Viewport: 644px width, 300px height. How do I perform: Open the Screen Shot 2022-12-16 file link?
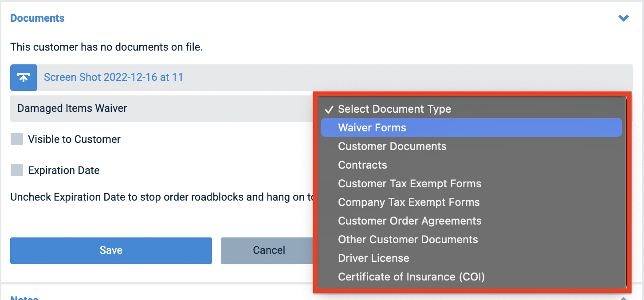tap(114, 77)
